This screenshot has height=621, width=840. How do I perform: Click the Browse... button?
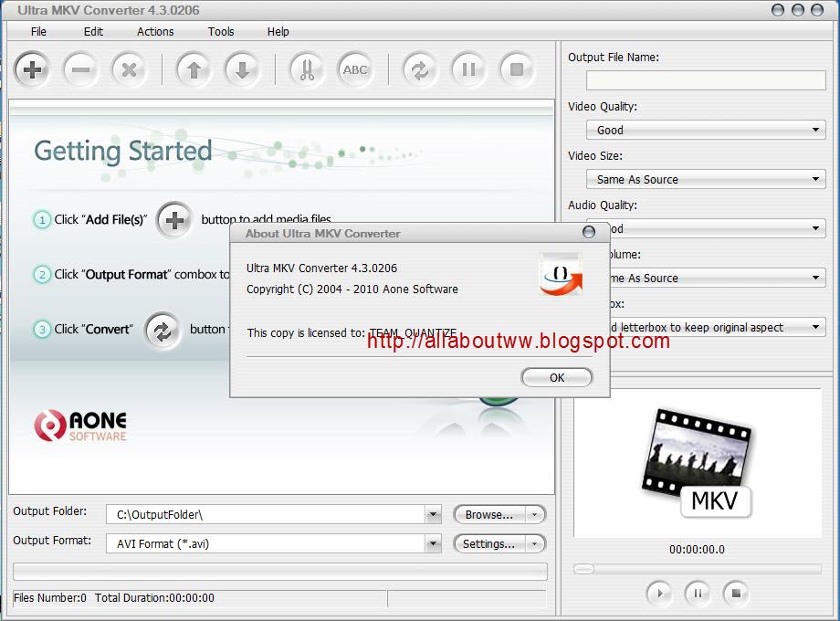[x=489, y=515]
